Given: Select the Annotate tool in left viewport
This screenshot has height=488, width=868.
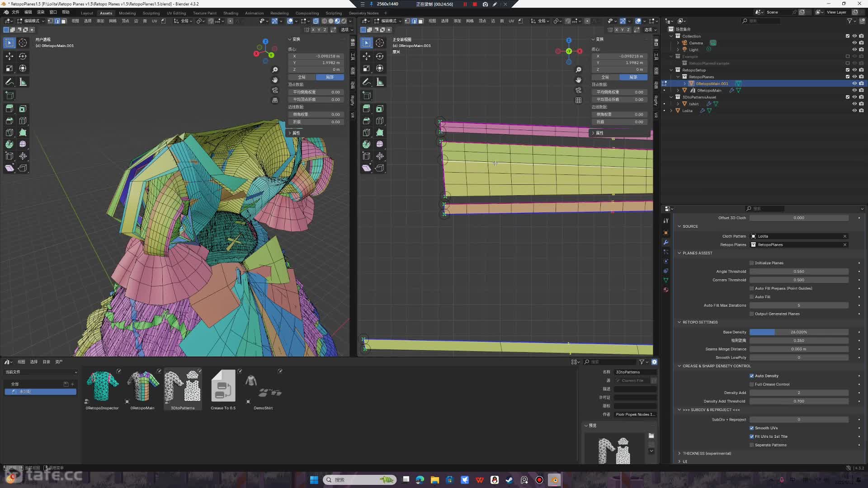Looking at the screenshot, I should 9,82.
